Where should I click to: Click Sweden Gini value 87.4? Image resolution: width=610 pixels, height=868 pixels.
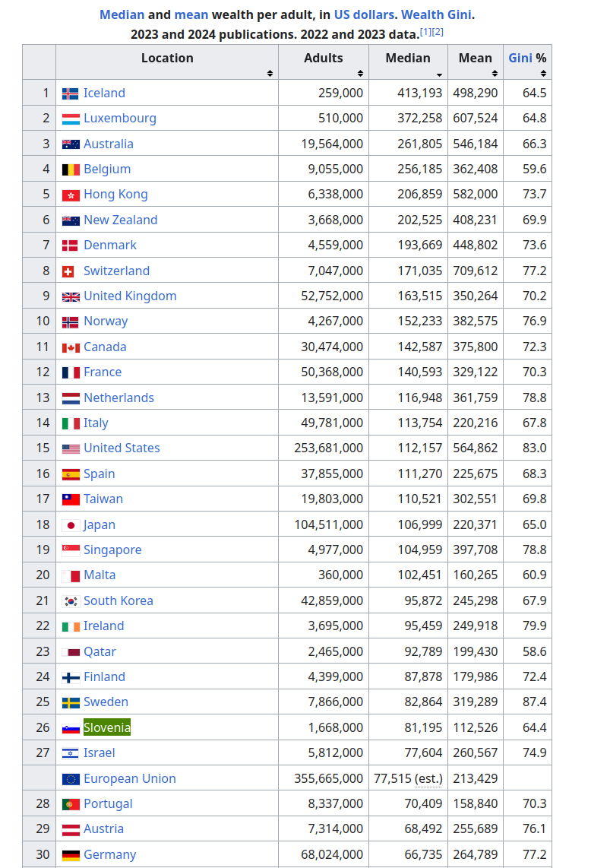pyautogui.click(x=534, y=702)
